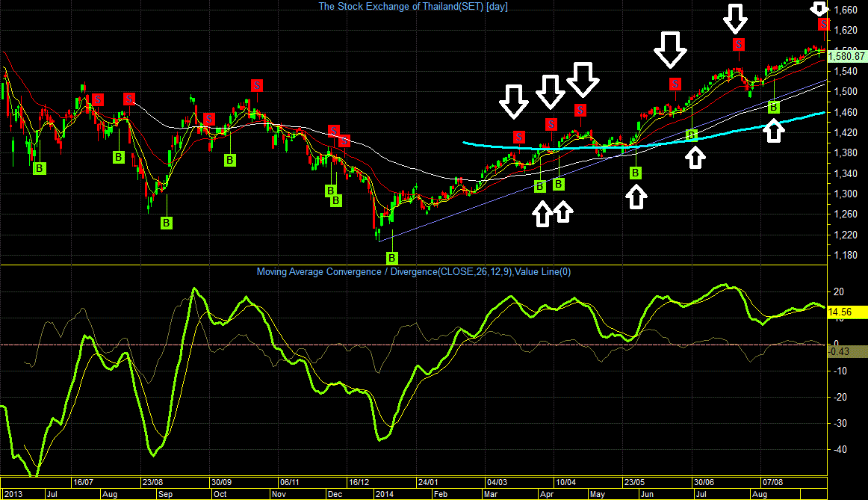Viewport: 868px width, 500px height.
Task: Click the 16/07 date label
Action: point(83,482)
